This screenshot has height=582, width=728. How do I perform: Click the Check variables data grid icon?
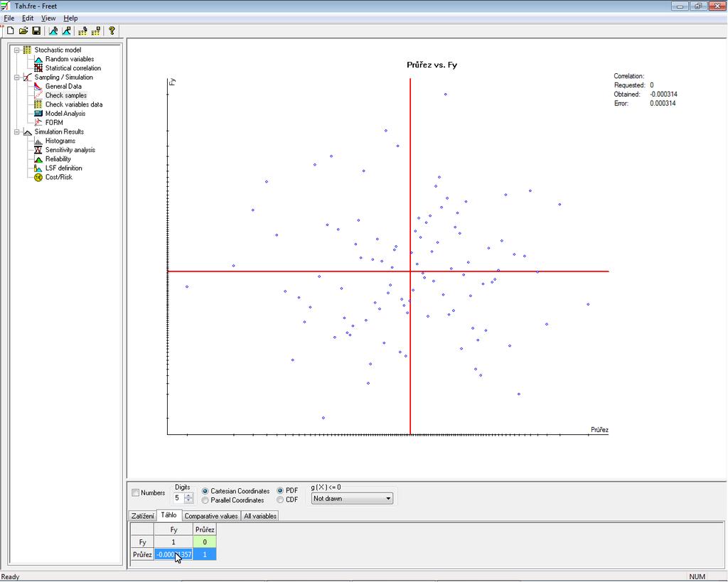38,104
